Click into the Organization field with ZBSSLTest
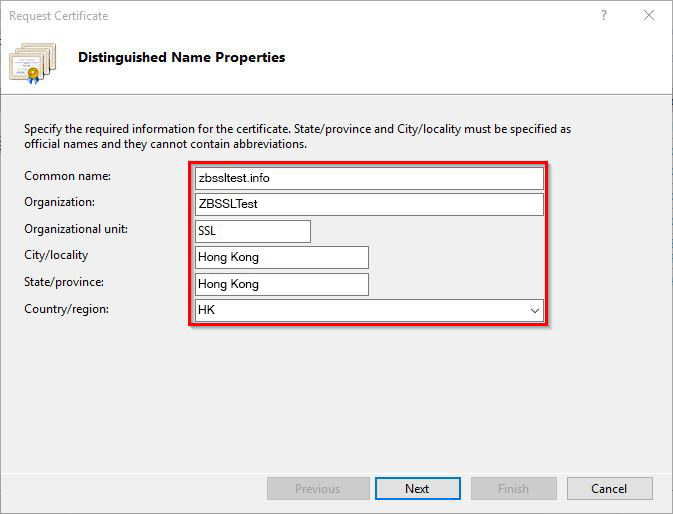Viewport: 673px width, 514px height. (369, 204)
